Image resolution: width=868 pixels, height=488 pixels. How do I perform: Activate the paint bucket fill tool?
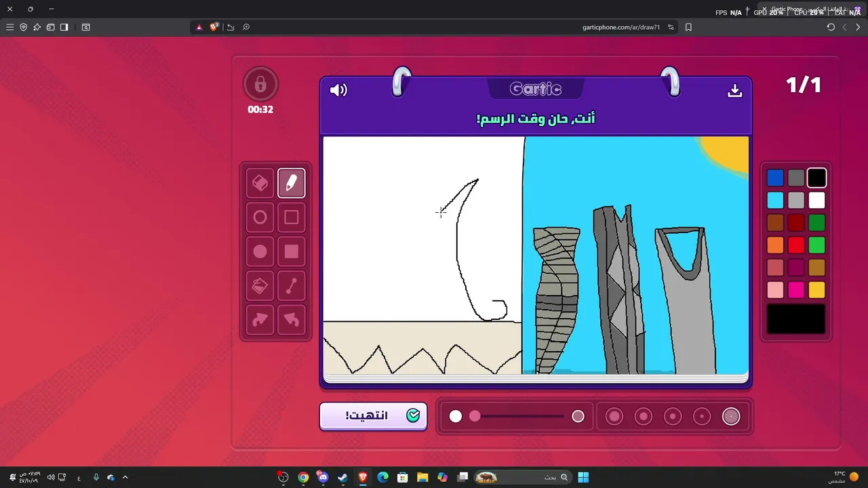click(x=260, y=286)
